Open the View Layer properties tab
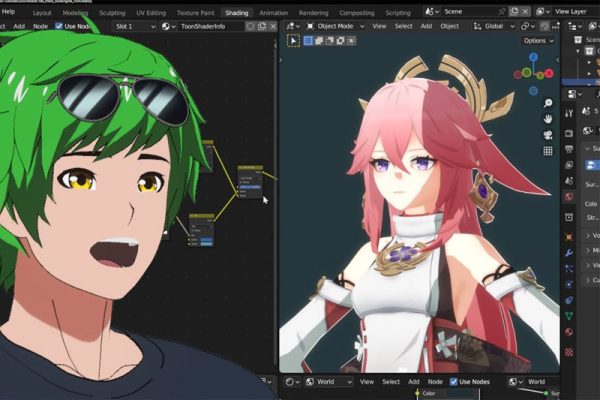This screenshot has width=600, height=400. coord(569,165)
